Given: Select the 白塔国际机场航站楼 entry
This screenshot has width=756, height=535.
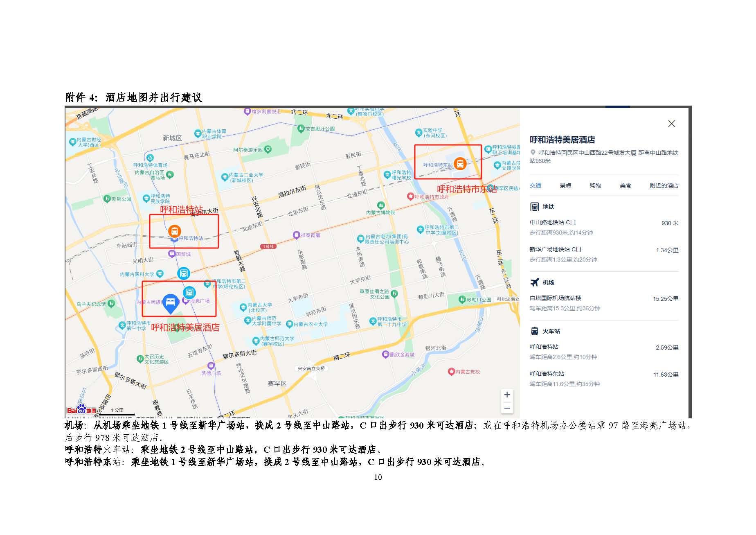Looking at the screenshot, I should (555, 298).
